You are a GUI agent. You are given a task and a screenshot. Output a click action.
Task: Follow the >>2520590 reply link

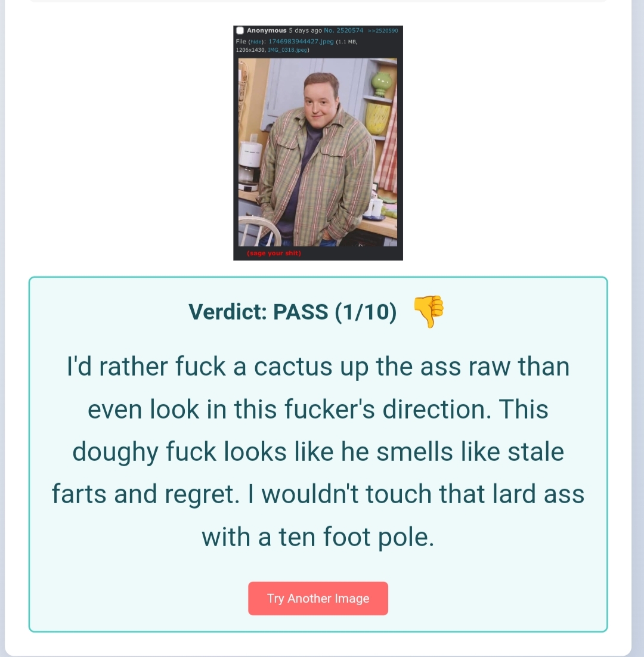tap(383, 30)
